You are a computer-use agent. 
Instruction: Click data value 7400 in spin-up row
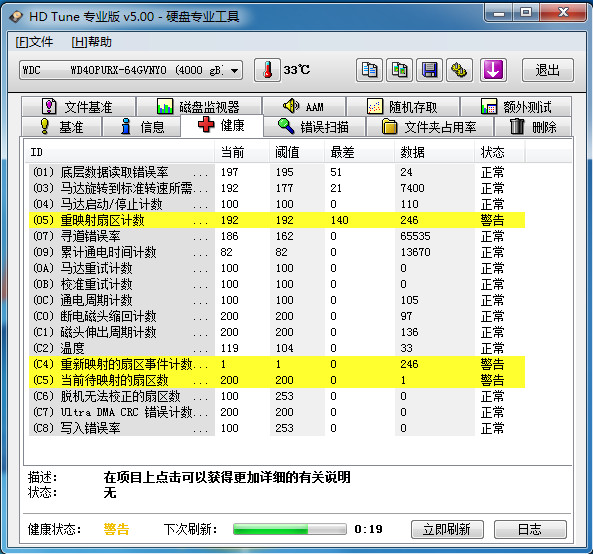tap(412, 188)
